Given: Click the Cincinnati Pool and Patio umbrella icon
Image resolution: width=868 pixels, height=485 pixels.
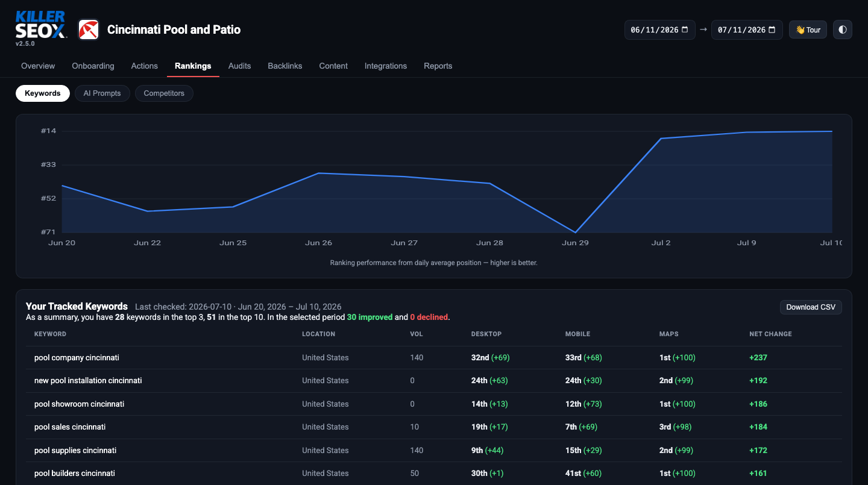Looking at the screenshot, I should (89, 30).
